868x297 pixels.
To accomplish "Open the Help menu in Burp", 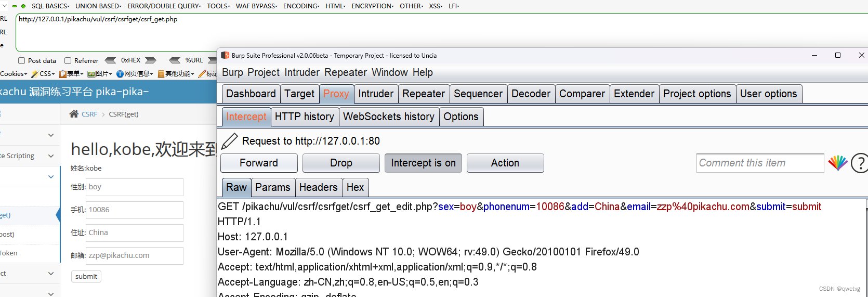I will coord(423,72).
